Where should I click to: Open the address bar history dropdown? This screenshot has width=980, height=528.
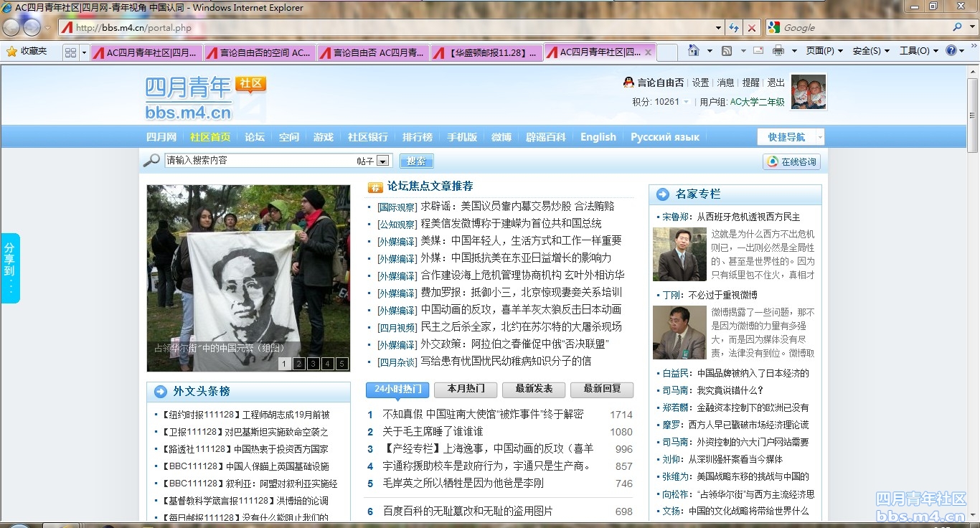point(718,28)
